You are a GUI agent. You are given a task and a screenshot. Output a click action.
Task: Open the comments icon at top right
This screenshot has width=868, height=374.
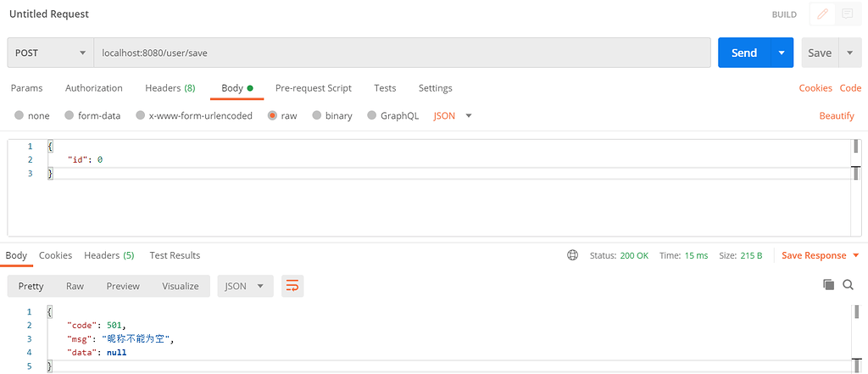click(847, 14)
